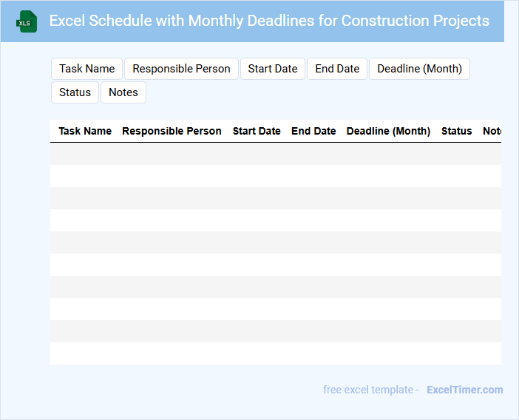Open the ExcelTimer.com link
Screen dimensions: 519x420
pyautogui.click(x=464, y=390)
